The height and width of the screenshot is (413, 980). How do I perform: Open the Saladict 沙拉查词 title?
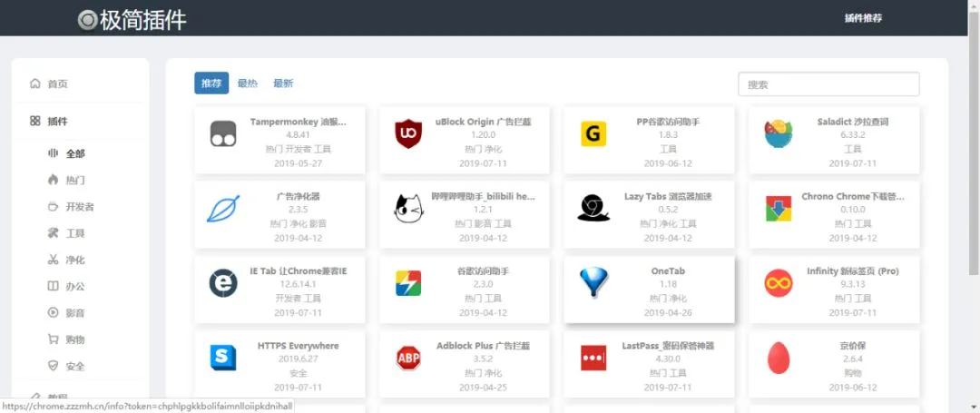coord(852,122)
